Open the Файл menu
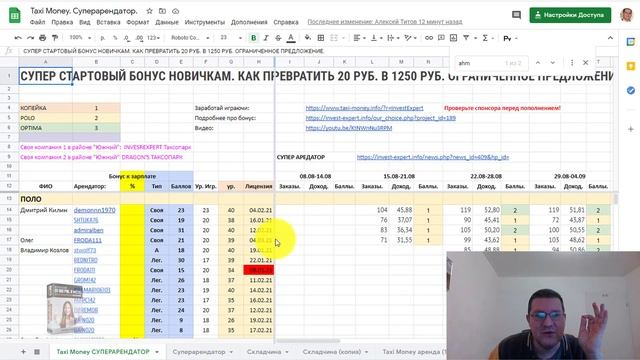 click(x=38, y=22)
